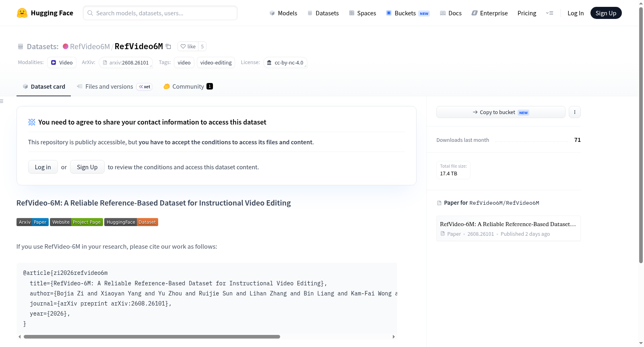Click the RefVideo6M organization link in breadcrumb
This screenshot has height=347, width=644.
pyautogui.click(x=90, y=46)
